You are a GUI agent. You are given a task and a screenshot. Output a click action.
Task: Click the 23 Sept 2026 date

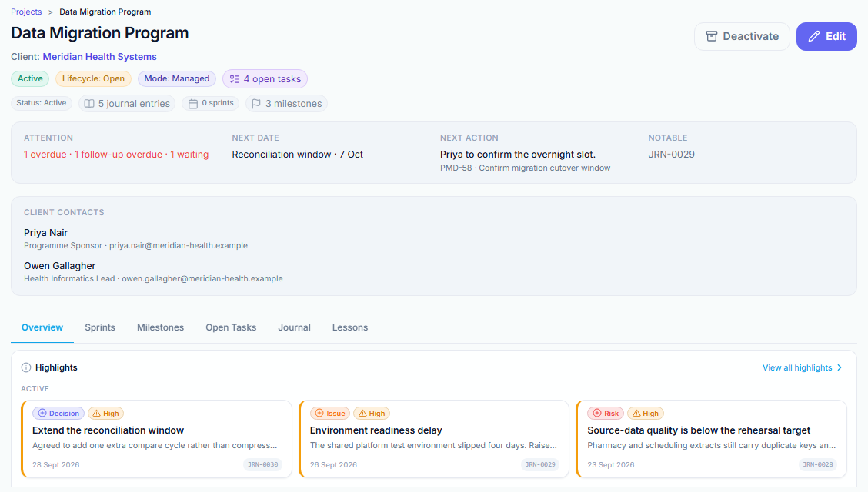610,465
